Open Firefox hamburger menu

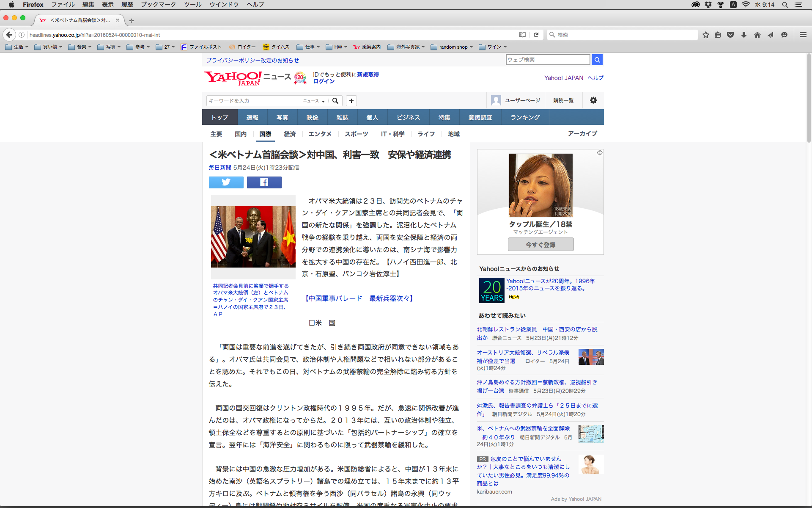pyautogui.click(x=803, y=35)
